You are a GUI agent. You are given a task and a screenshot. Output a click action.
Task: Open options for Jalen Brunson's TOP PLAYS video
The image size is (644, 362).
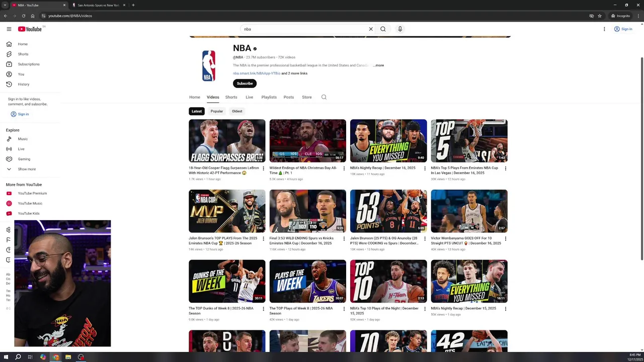[263, 239]
